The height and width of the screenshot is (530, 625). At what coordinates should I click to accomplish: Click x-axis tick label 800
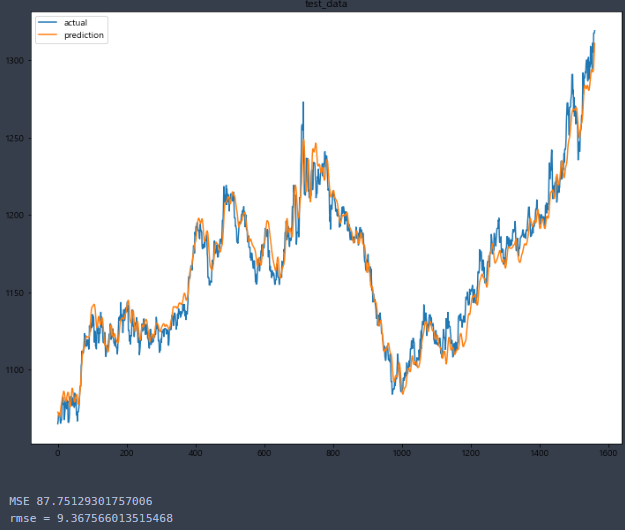point(333,453)
